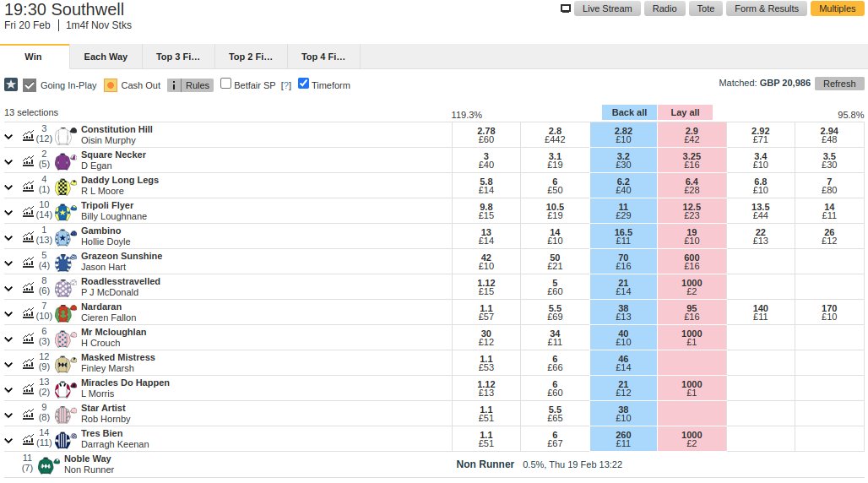The image size is (868, 483).
Task: Open the Tote button
Action: coord(706,8)
